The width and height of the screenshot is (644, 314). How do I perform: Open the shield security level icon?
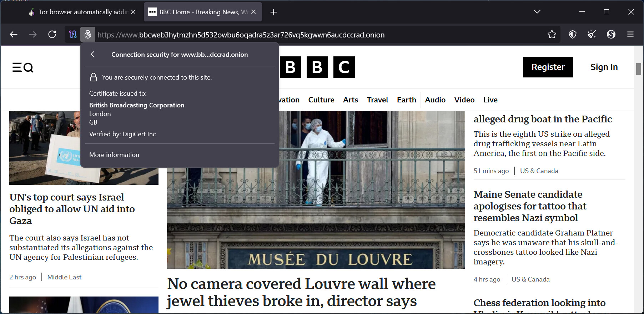(x=573, y=34)
